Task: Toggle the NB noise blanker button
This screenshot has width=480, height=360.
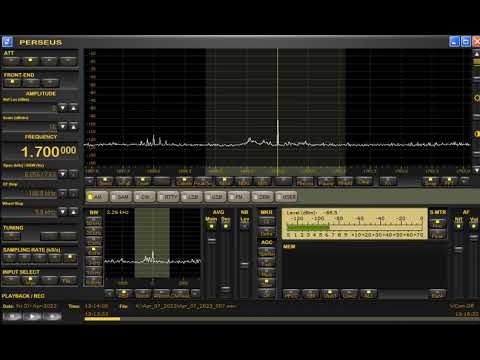Action: click(x=244, y=227)
